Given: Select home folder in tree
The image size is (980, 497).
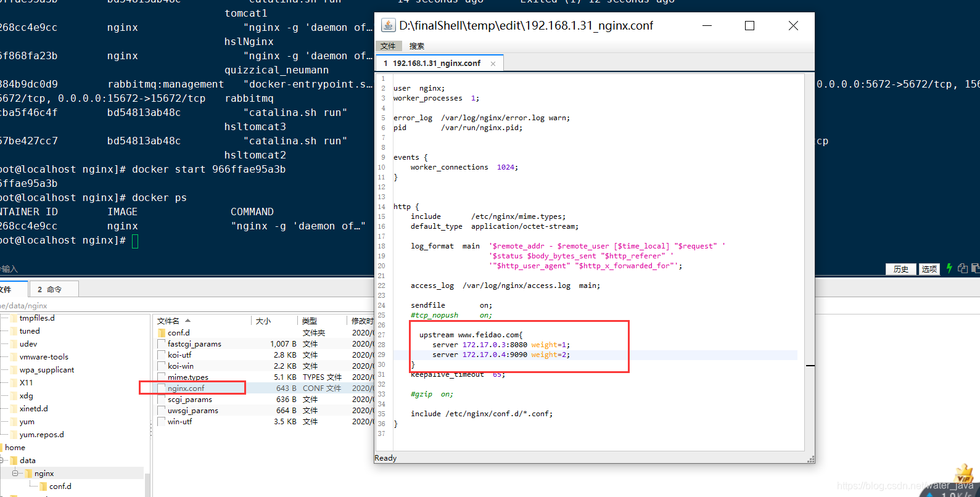Looking at the screenshot, I should tap(15, 448).
